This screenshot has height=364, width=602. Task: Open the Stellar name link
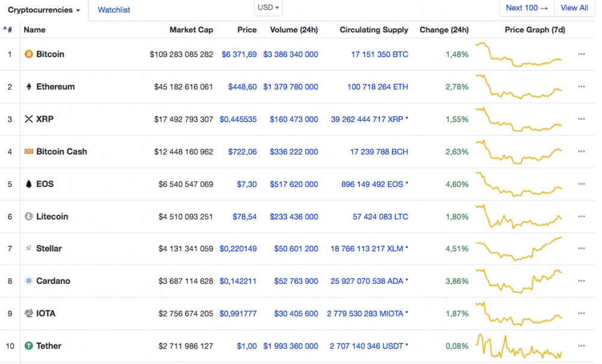[49, 248]
